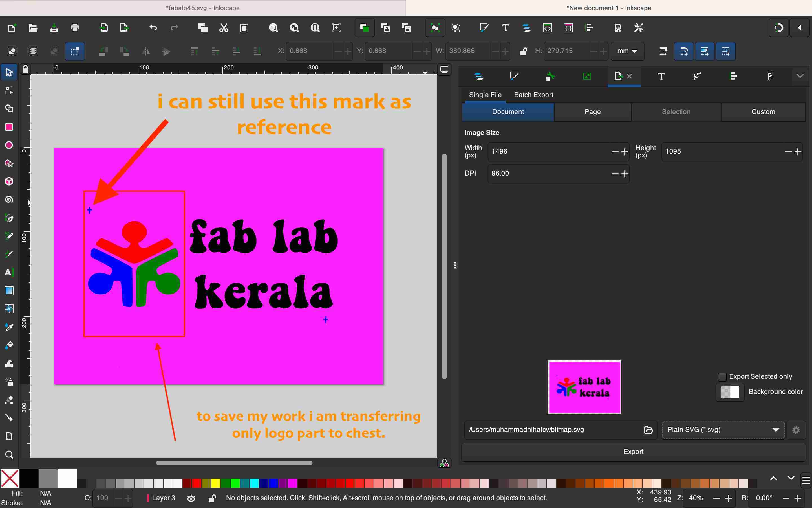Toggle the canvas guides lock icon
The image size is (812, 508).
pyautogui.click(x=25, y=69)
